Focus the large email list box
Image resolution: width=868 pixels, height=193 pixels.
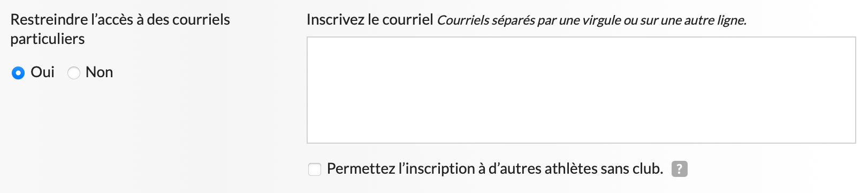point(581,90)
